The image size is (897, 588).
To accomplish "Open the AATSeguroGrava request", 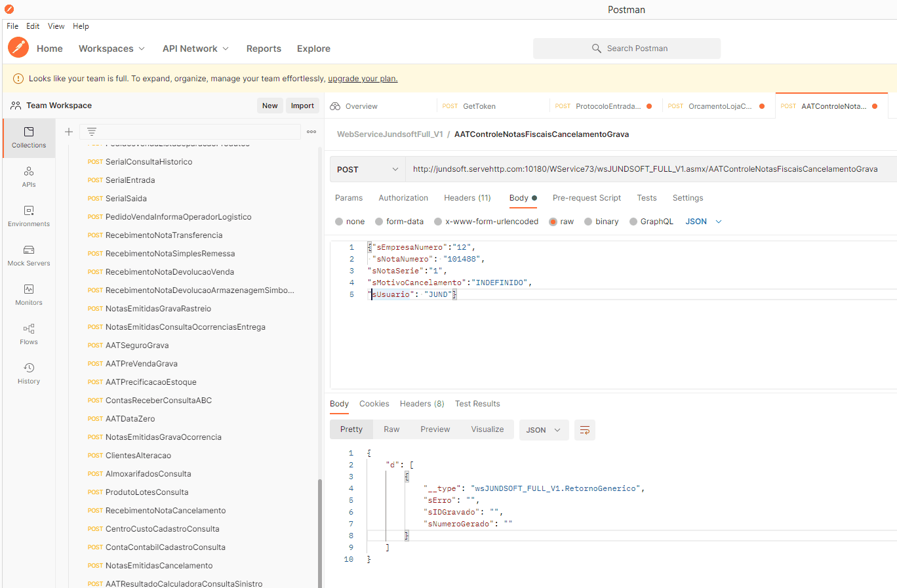I will 137,345.
